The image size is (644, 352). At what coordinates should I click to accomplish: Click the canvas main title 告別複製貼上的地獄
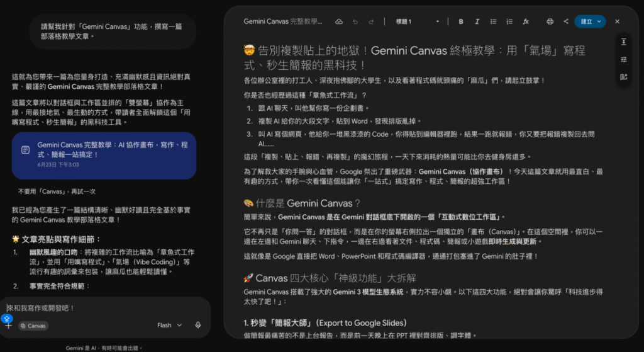[415, 58]
